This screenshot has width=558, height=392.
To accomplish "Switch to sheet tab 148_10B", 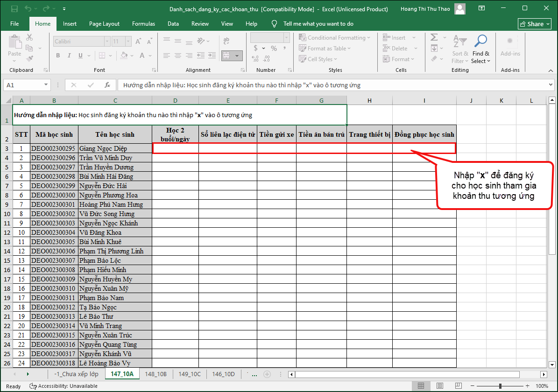I will pyautogui.click(x=155, y=374).
